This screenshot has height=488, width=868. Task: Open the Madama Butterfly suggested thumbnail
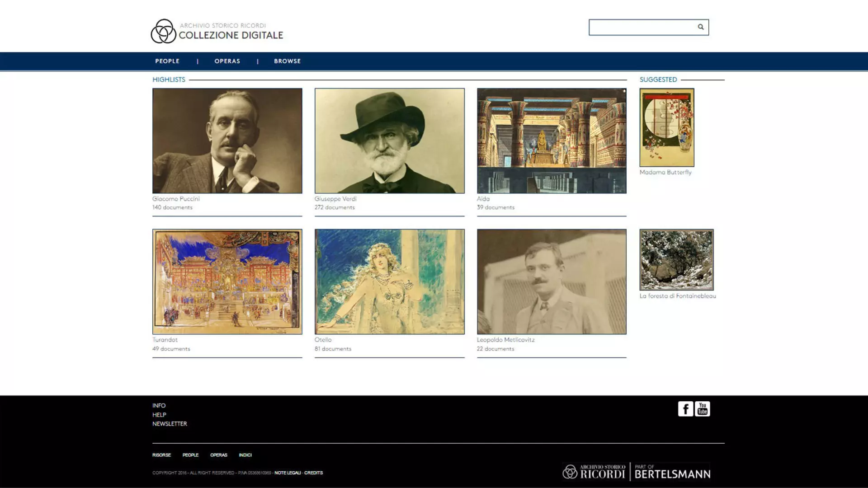pos(666,127)
